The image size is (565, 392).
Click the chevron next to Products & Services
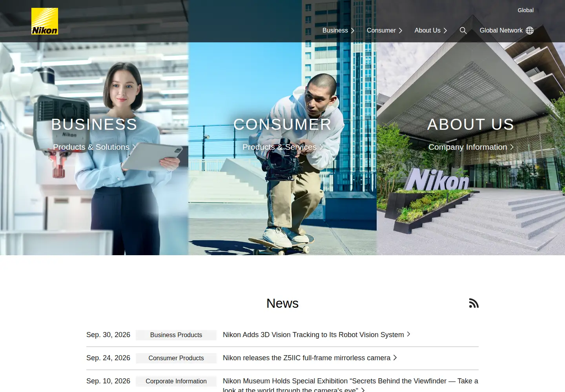tap(321, 147)
